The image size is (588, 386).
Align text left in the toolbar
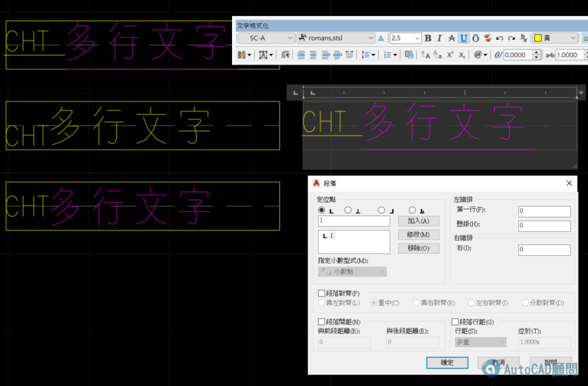pyautogui.click(x=301, y=55)
